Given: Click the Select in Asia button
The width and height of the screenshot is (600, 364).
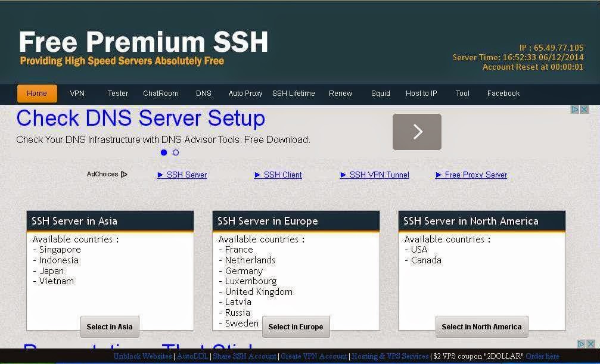Looking at the screenshot, I should [x=110, y=327].
